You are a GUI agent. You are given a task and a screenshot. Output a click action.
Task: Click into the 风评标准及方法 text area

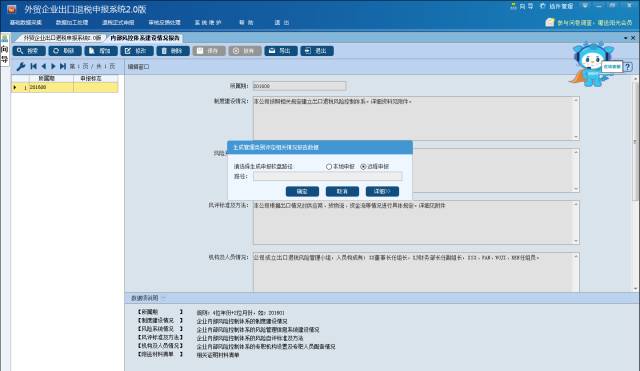point(413,222)
